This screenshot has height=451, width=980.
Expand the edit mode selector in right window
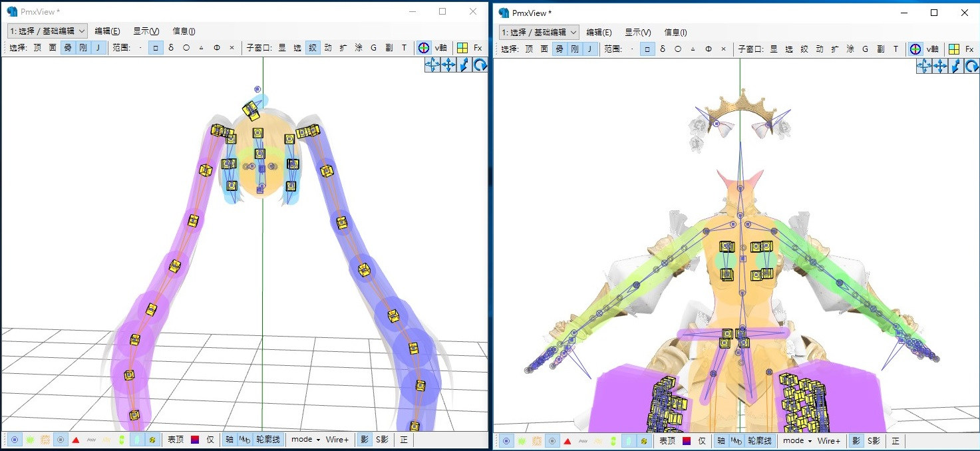[x=539, y=32]
